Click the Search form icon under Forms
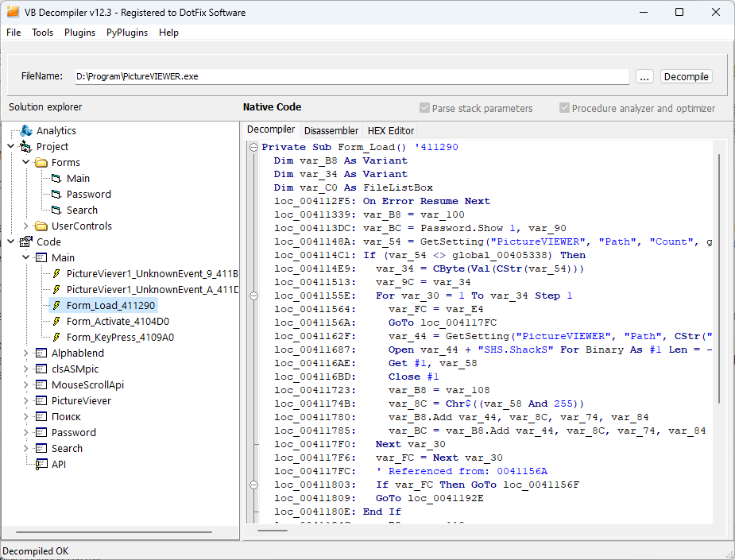The height and width of the screenshot is (560, 735). (56, 210)
